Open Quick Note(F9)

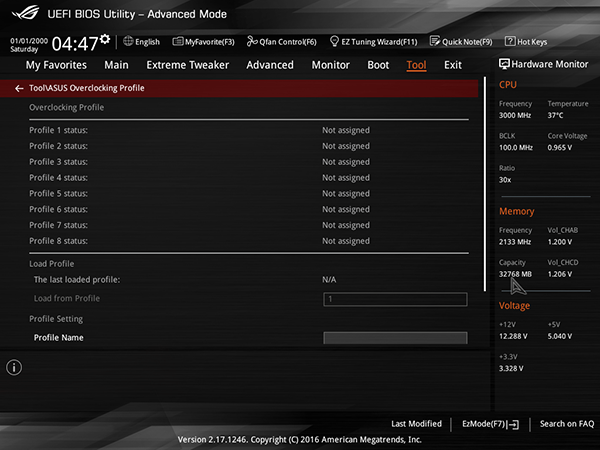point(467,42)
